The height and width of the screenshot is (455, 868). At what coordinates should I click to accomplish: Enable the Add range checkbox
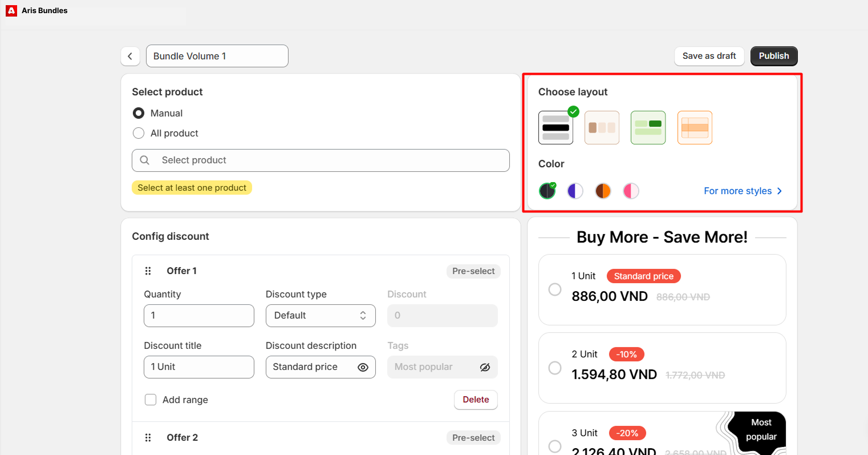coord(151,400)
